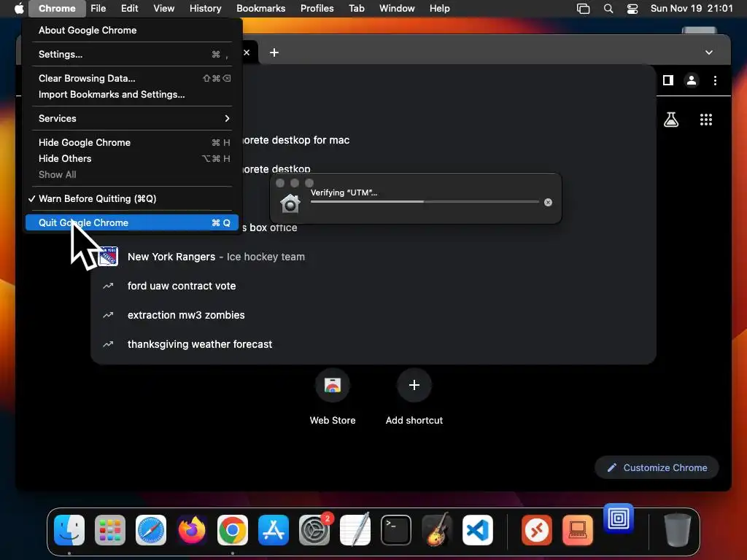Open the profile avatar icon
The width and height of the screenshot is (747, 560).
point(692,80)
